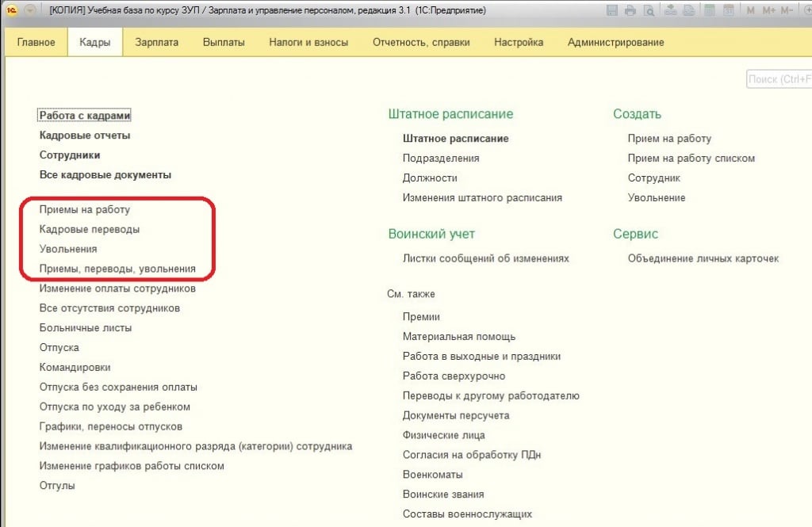Open Изменение квалификационного разряда (категории) сотрудника

pyautogui.click(x=196, y=446)
